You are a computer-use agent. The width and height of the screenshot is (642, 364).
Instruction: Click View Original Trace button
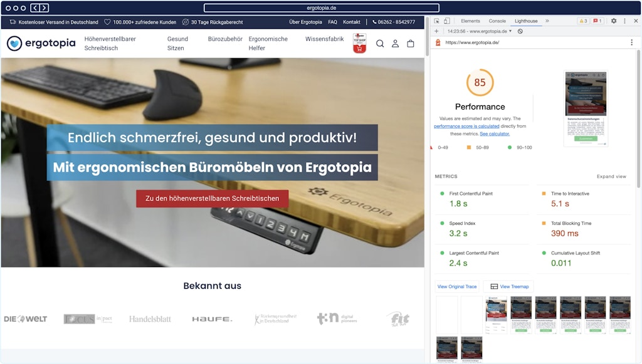tap(457, 287)
